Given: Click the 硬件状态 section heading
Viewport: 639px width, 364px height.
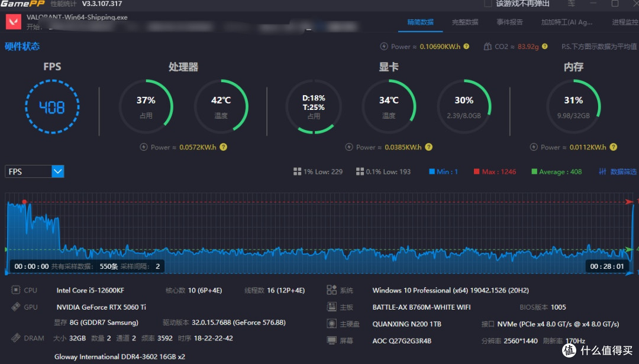Looking at the screenshot, I should point(22,47).
